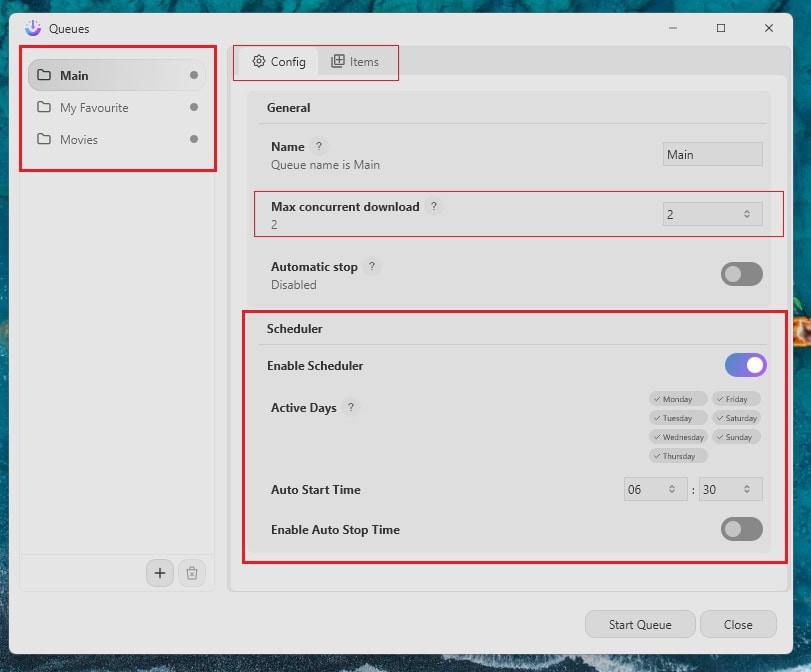
Task: Click the Items grid icon
Action: click(x=338, y=61)
